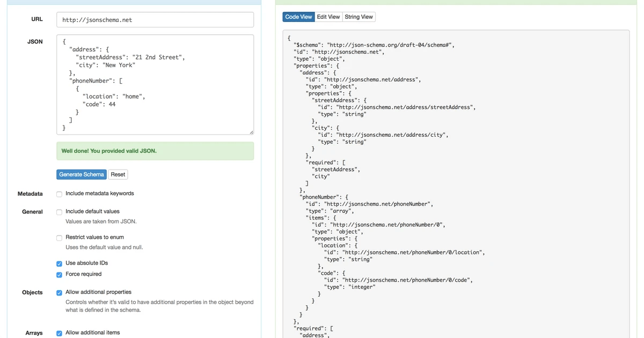Viewport: 644px width, 338px height.
Task: Click the Metadata section label
Action: 30,194
